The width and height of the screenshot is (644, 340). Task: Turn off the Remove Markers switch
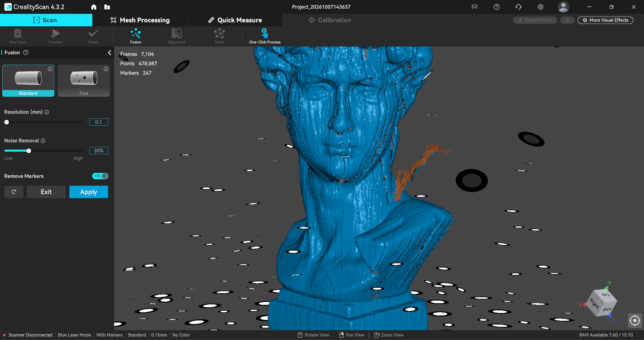[x=100, y=176]
